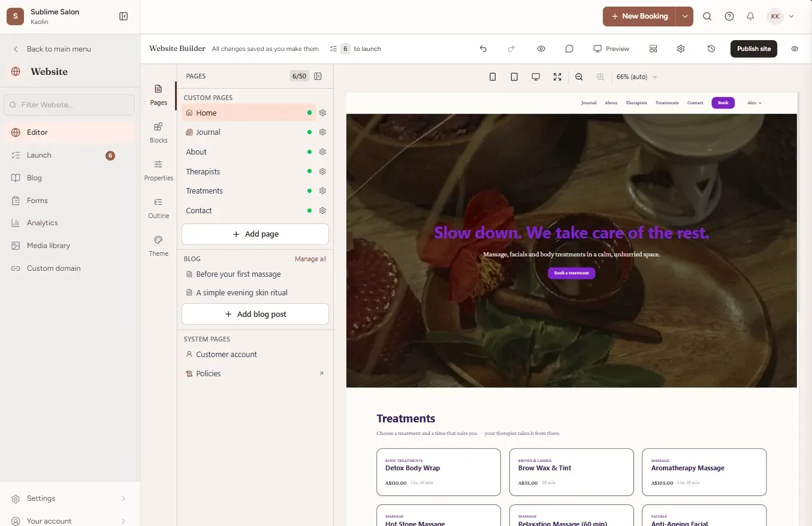Click the Manage all blog link
812x526 pixels.
310,259
